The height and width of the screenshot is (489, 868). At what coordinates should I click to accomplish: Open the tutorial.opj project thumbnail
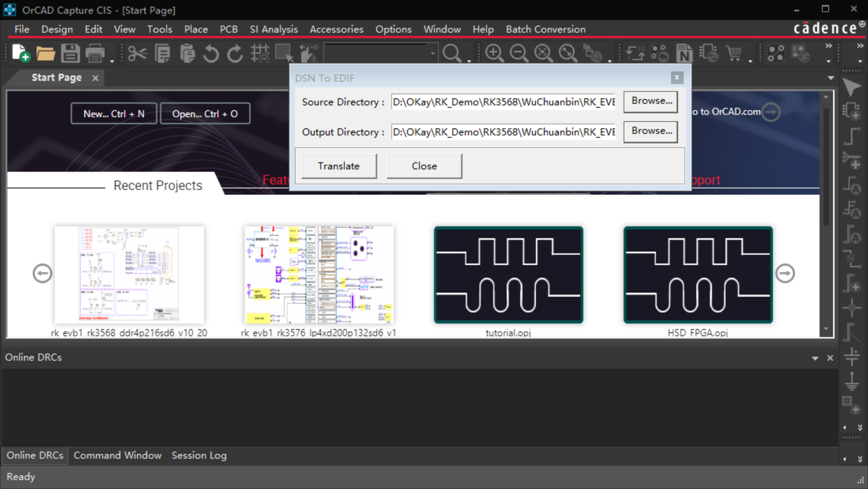508,275
